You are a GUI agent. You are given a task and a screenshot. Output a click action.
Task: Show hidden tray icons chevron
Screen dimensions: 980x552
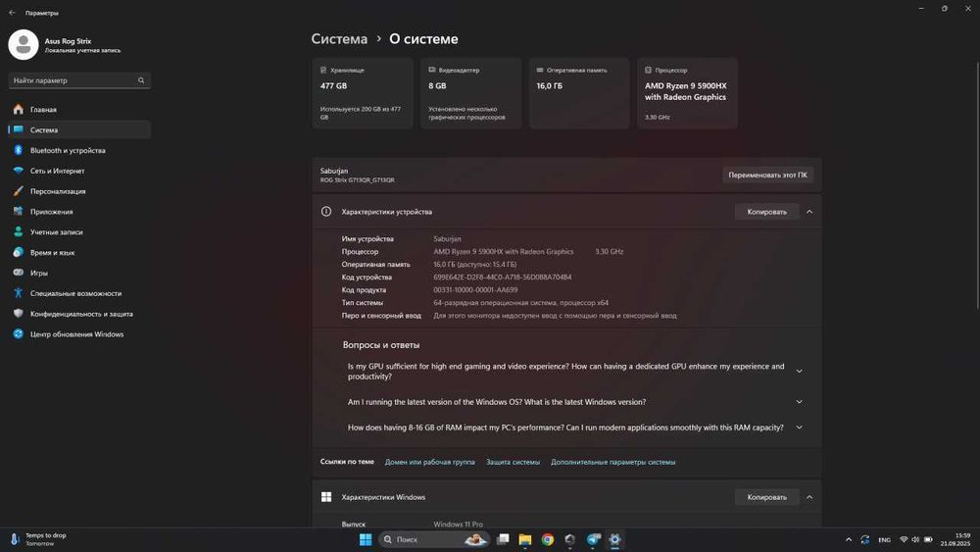848,539
